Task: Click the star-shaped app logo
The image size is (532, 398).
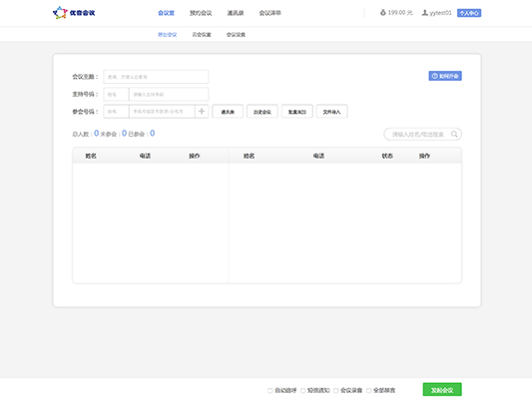Action: coord(60,13)
